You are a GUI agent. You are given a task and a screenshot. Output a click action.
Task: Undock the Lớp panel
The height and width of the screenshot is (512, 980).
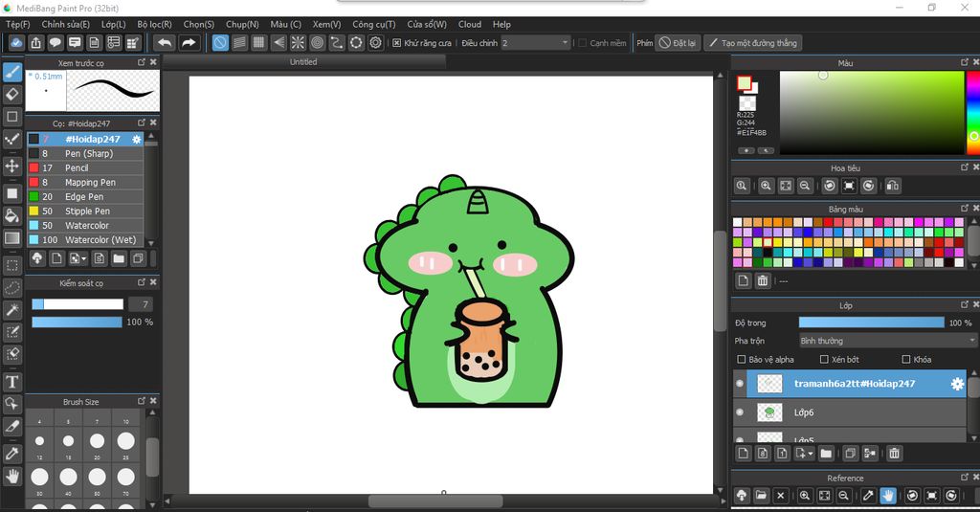[965, 304]
